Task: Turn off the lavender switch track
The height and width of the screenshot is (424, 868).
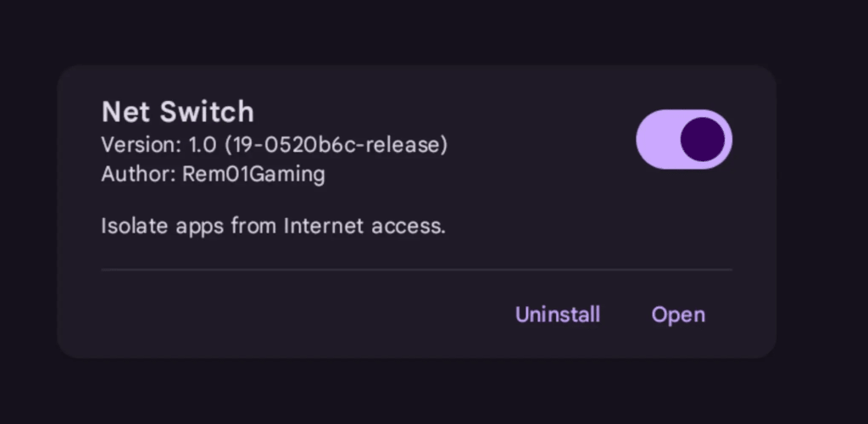Action: click(657, 139)
